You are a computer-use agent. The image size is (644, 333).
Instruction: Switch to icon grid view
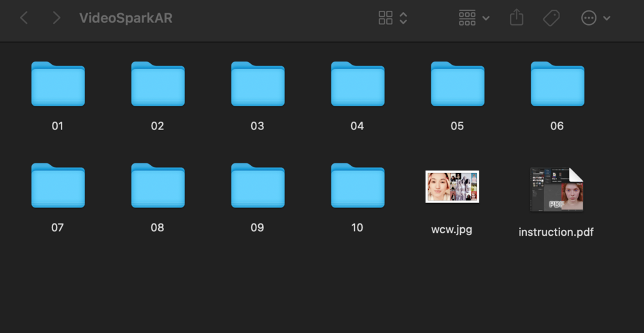[385, 18]
